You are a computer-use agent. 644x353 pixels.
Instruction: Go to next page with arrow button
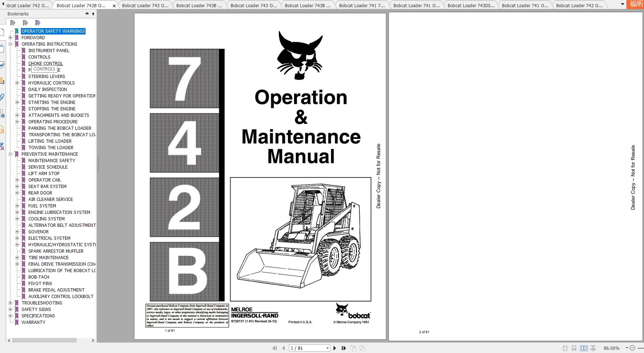[x=335, y=348]
